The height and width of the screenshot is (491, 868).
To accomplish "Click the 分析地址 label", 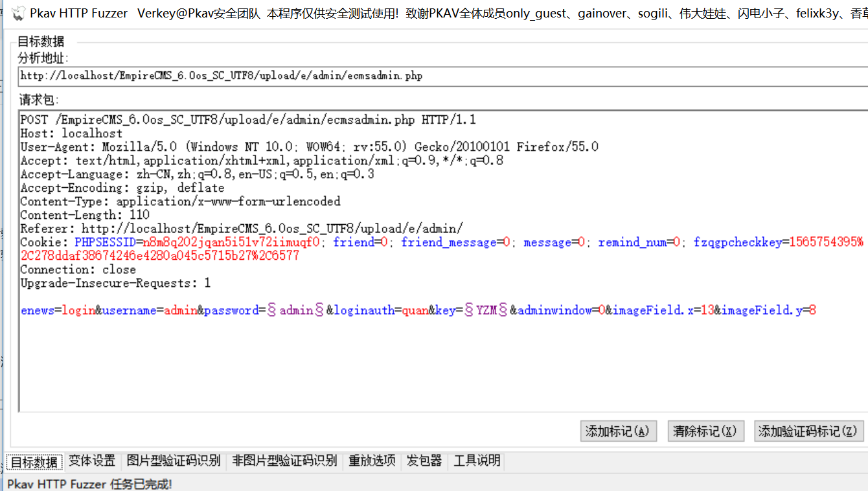I will [42, 58].
